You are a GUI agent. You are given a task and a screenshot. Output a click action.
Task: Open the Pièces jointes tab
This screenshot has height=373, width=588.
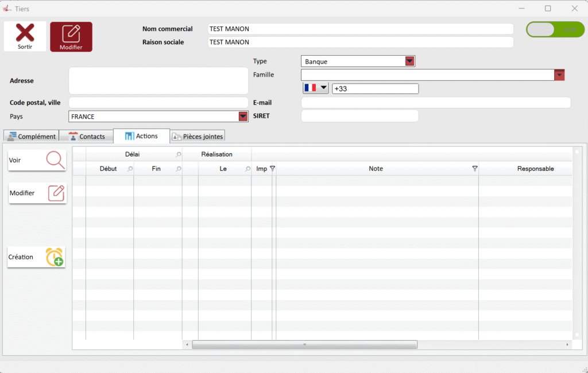[198, 136]
